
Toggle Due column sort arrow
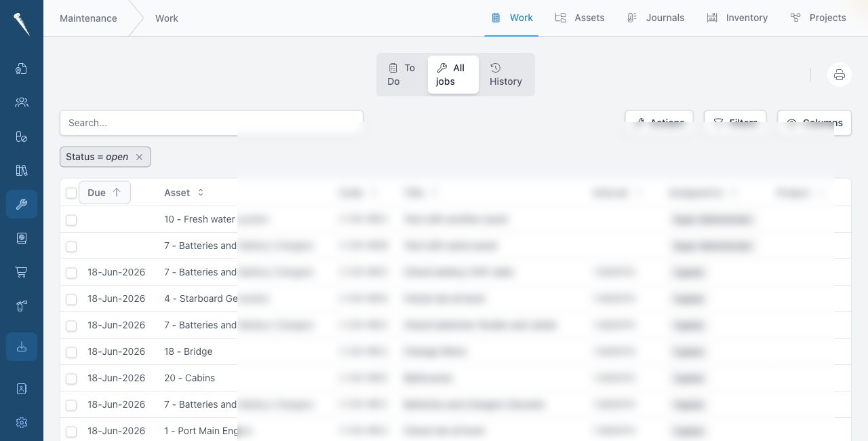click(x=117, y=193)
